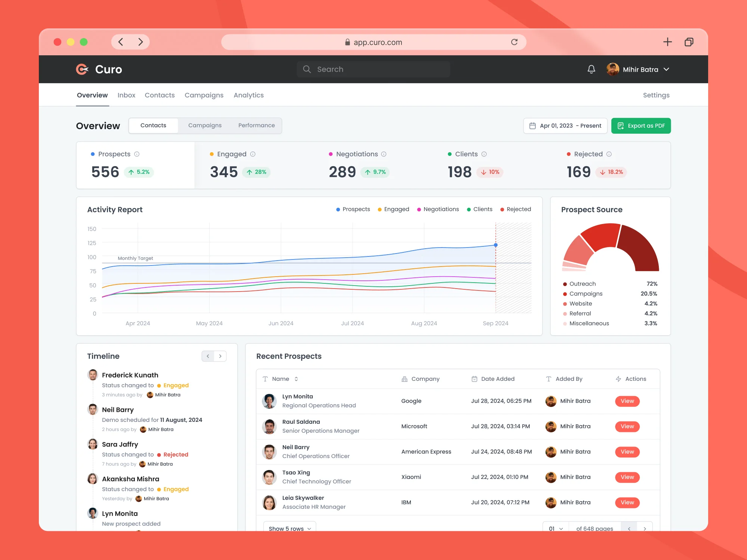Click Export as PDF button
This screenshot has width=747, height=560.
tap(641, 126)
